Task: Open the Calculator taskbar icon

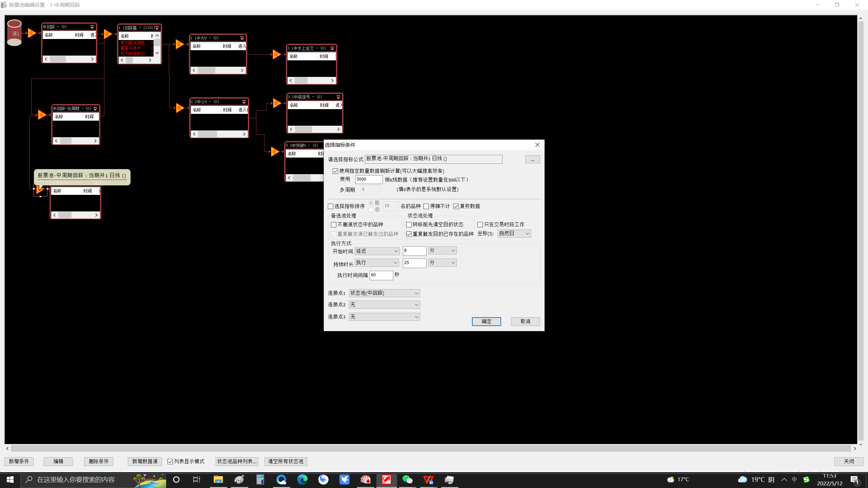Action: (x=260, y=480)
